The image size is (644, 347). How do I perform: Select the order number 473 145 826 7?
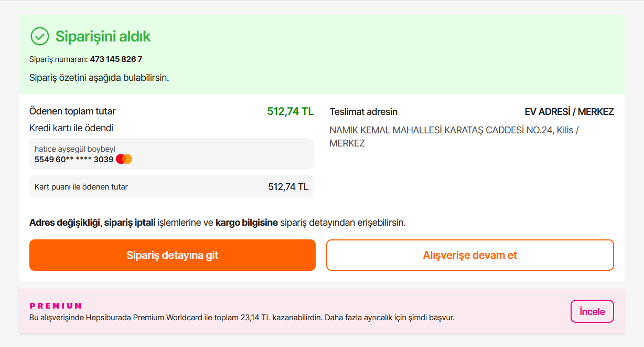tap(116, 59)
